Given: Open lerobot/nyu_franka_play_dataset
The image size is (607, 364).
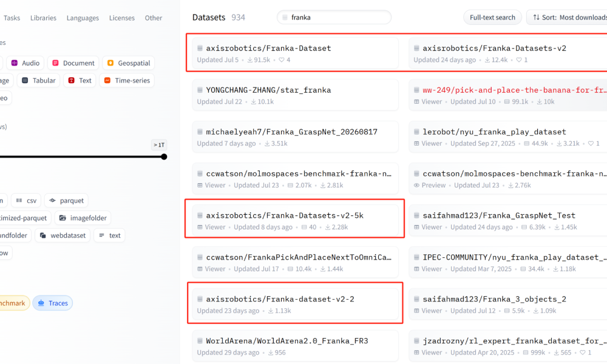Looking at the screenshot, I should coord(508,137).
